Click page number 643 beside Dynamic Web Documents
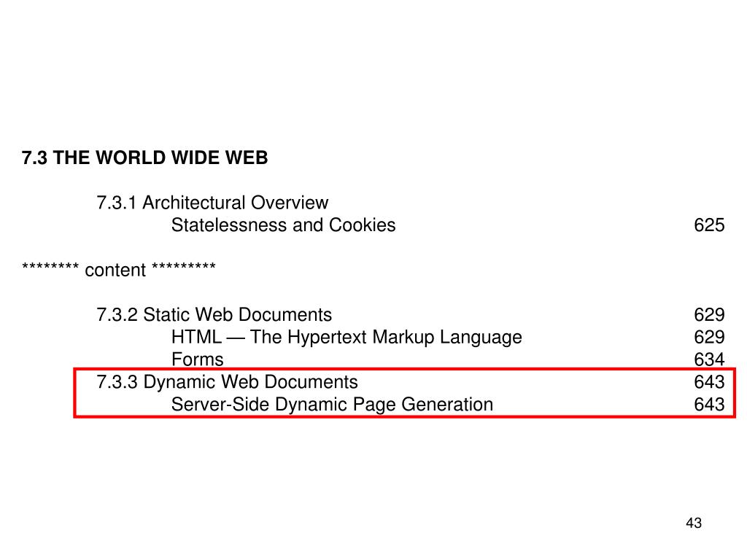The width and height of the screenshot is (747, 560). [x=709, y=382]
